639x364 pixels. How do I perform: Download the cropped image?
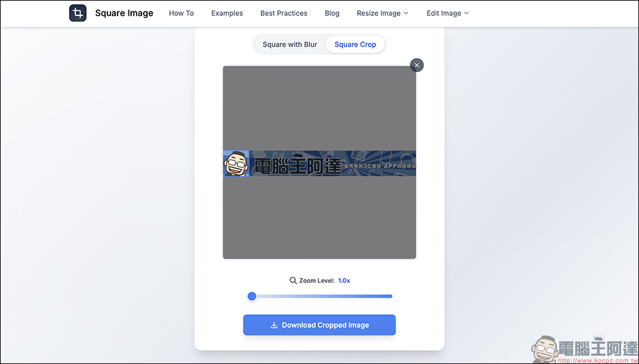click(x=319, y=325)
